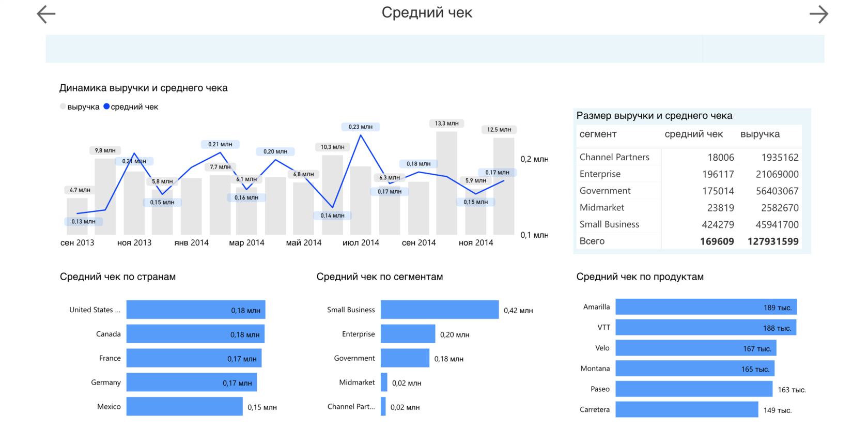Go back with the left arrow
The image size is (868, 444).
(46, 14)
